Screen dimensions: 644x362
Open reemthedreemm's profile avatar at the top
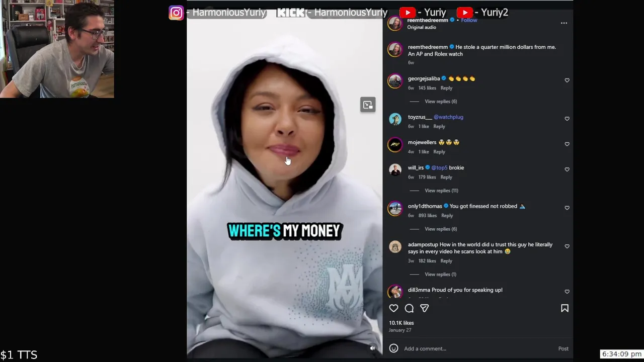point(395,23)
